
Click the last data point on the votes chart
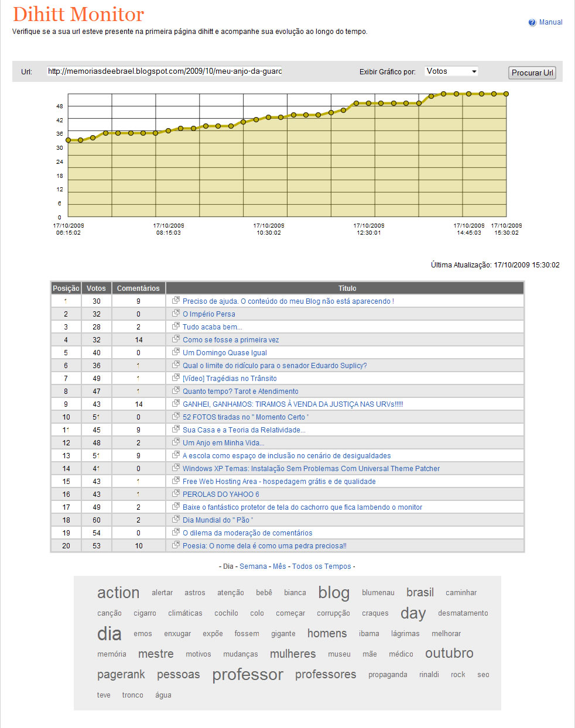[506, 94]
